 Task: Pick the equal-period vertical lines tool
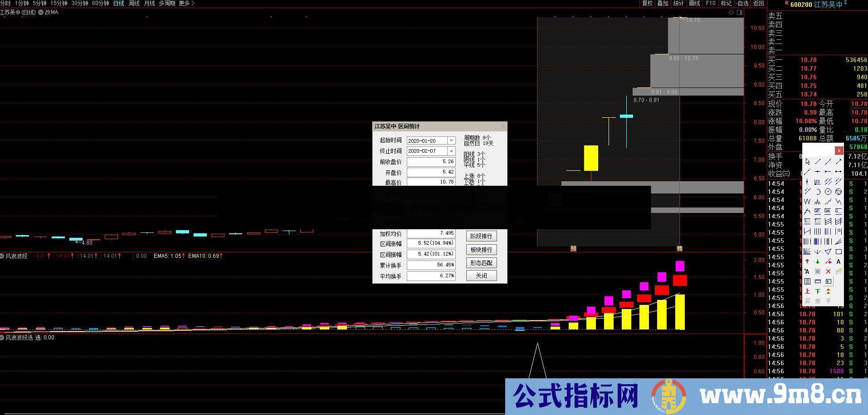click(x=818, y=232)
